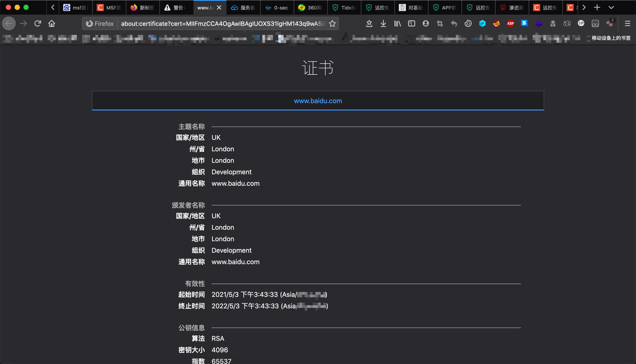Bookmark this page with the star

point(332,23)
